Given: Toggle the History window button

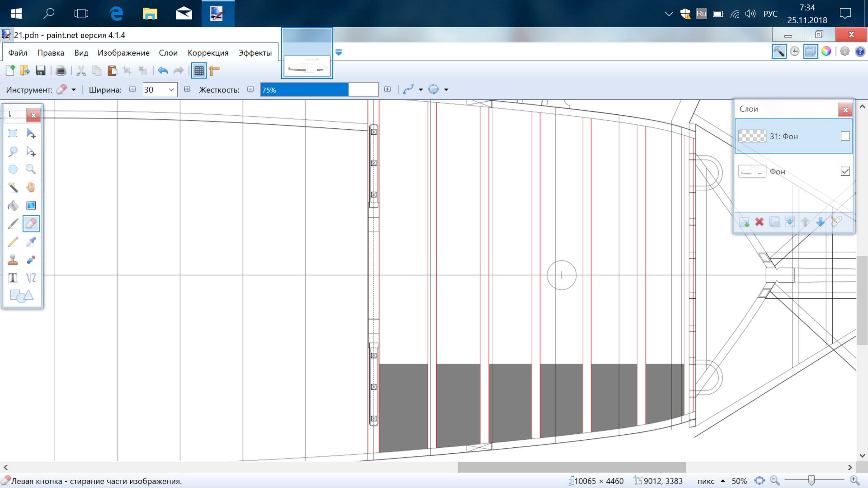Looking at the screenshot, I should [x=795, y=51].
